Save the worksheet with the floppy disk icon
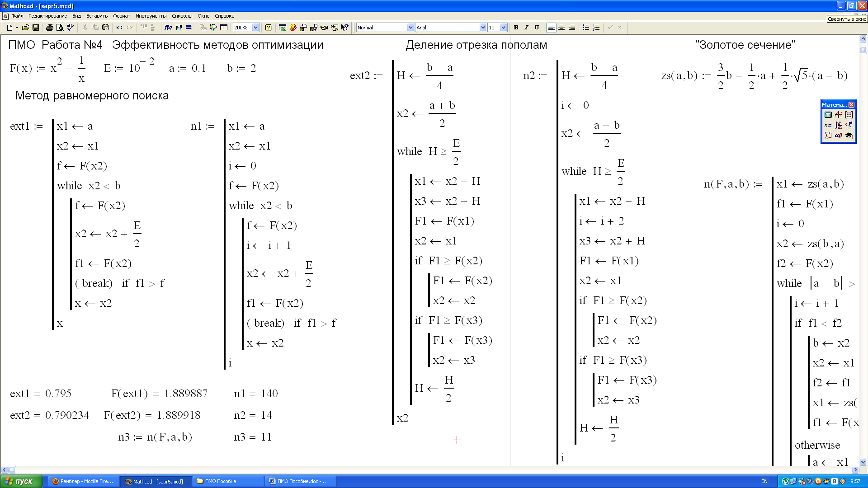 pos(36,28)
